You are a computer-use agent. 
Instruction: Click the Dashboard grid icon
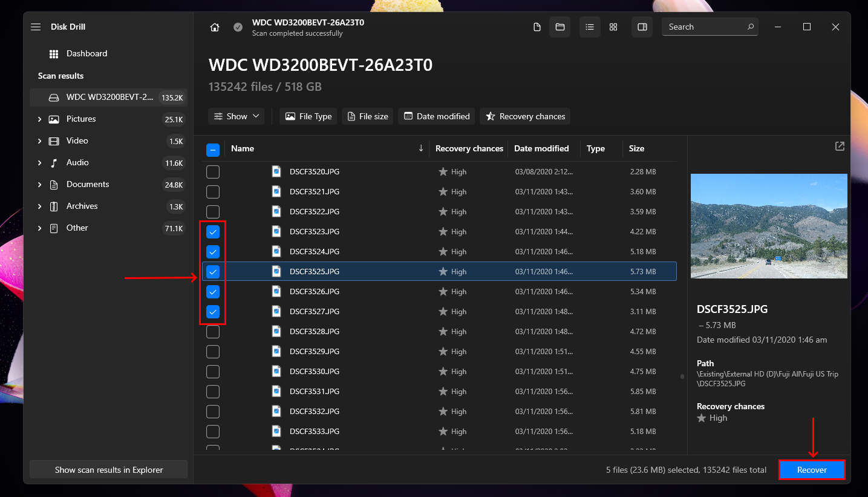click(x=54, y=54)
